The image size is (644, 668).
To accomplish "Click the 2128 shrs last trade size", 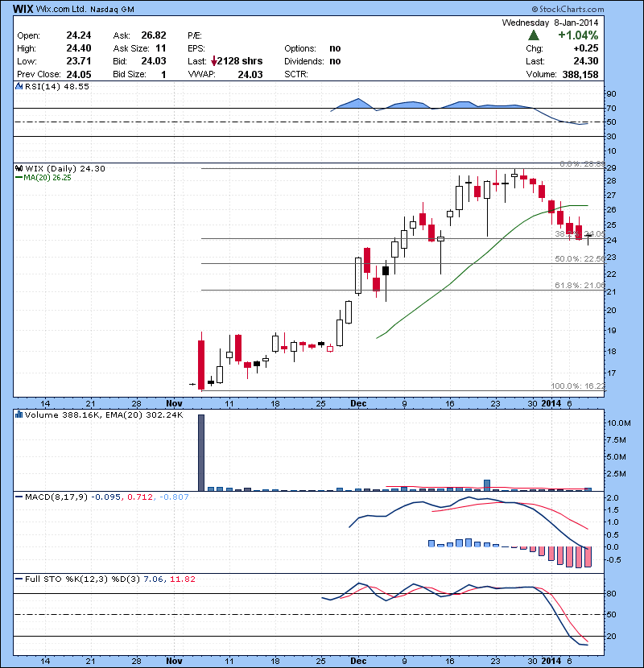I will (240, 61).
